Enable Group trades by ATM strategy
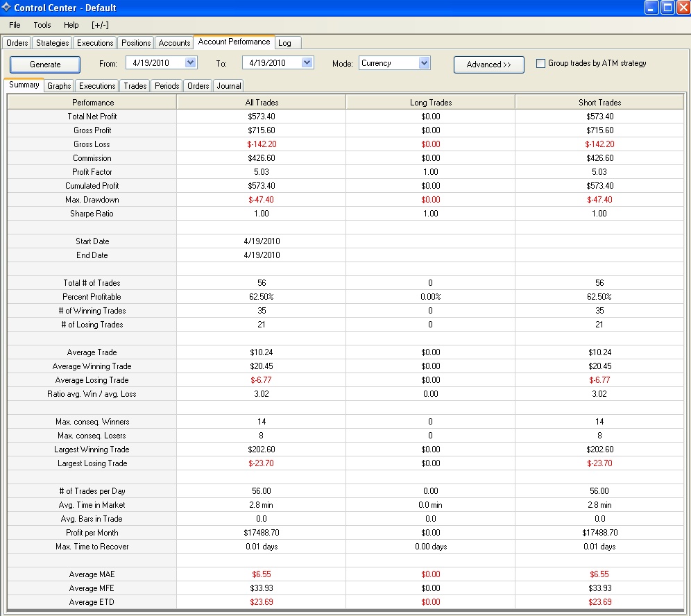This screenshot has height=616, width=691. click(540, 63)
